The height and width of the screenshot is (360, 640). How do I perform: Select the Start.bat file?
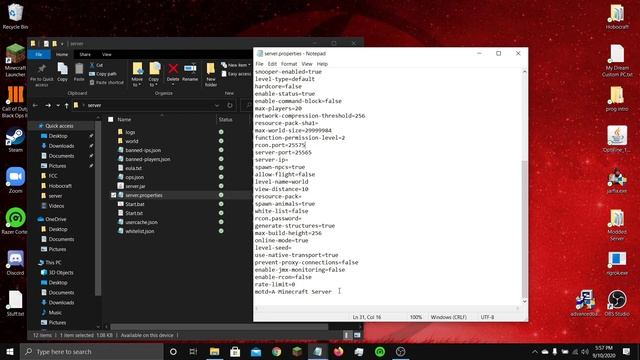pos(134,204)
